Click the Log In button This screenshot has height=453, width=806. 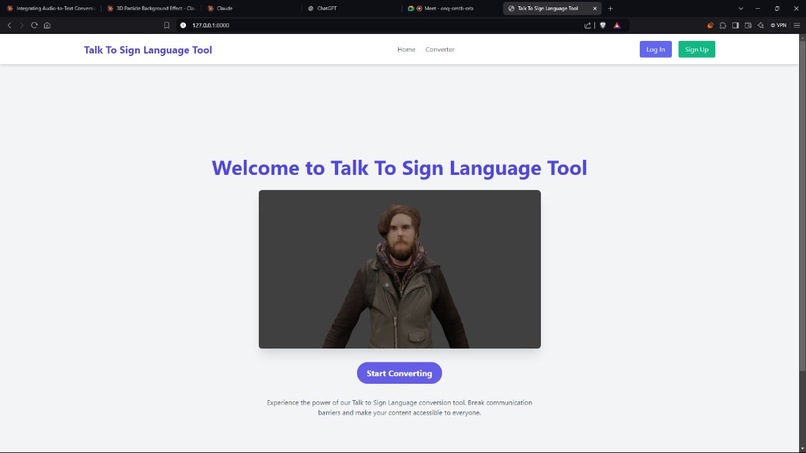655,49
